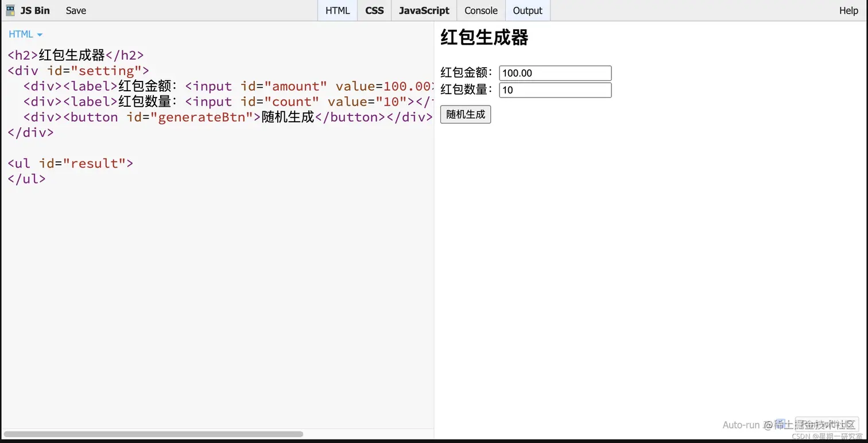Viewport: 868px width, 443px height.
Task: Open the JavaScript panel
Action: tap(424, 10)
